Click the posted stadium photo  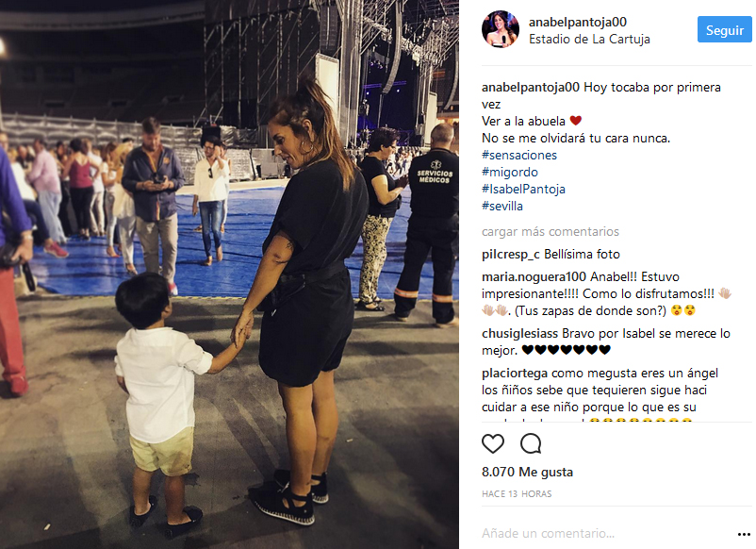(x=229, y=274)
